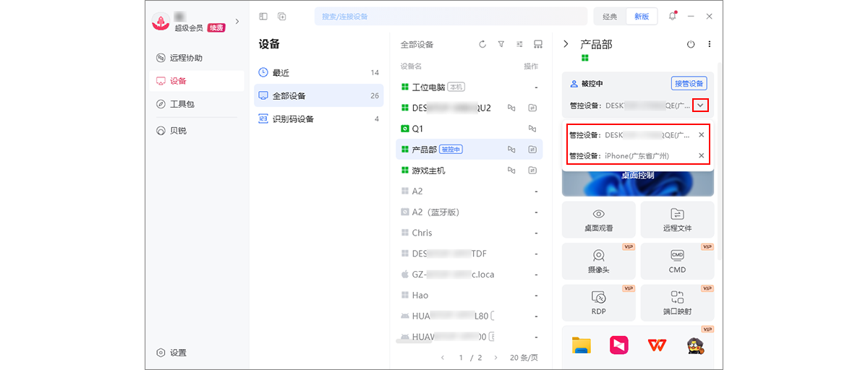Screen dimensions: 868x370
Task: Select 设备 in the left sidebar
Action: tap(195, 81)
